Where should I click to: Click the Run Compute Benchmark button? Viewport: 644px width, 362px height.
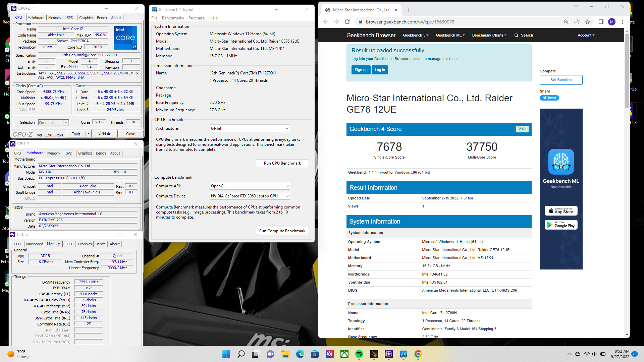(282, 231)
